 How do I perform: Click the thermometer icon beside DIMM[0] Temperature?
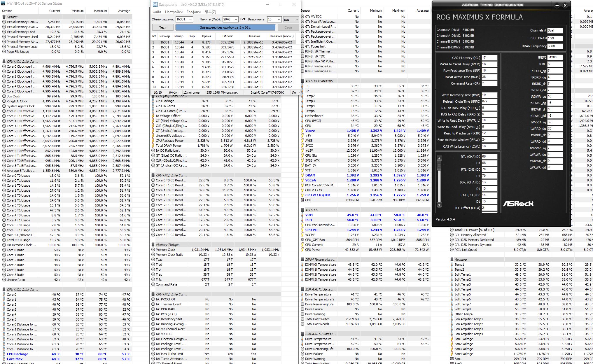(x=302, y=265)
